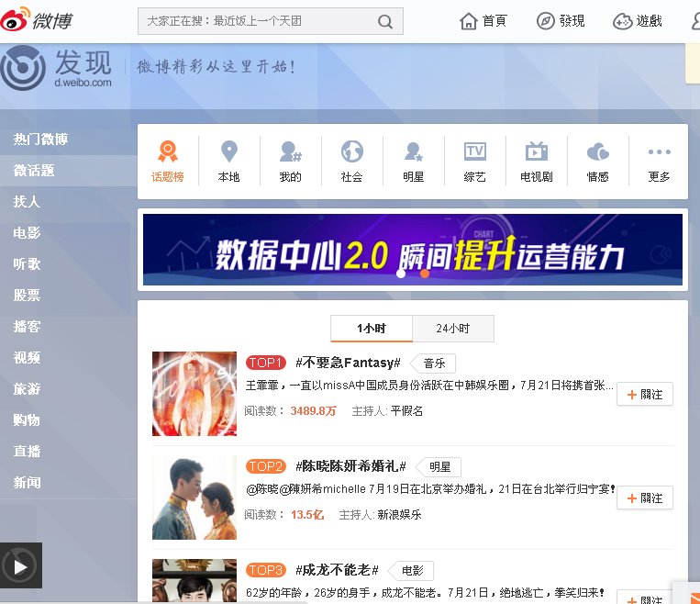Open 播客 in sidebar
Viewport: 700px width, 604px height.
click(x=27, y=327)
